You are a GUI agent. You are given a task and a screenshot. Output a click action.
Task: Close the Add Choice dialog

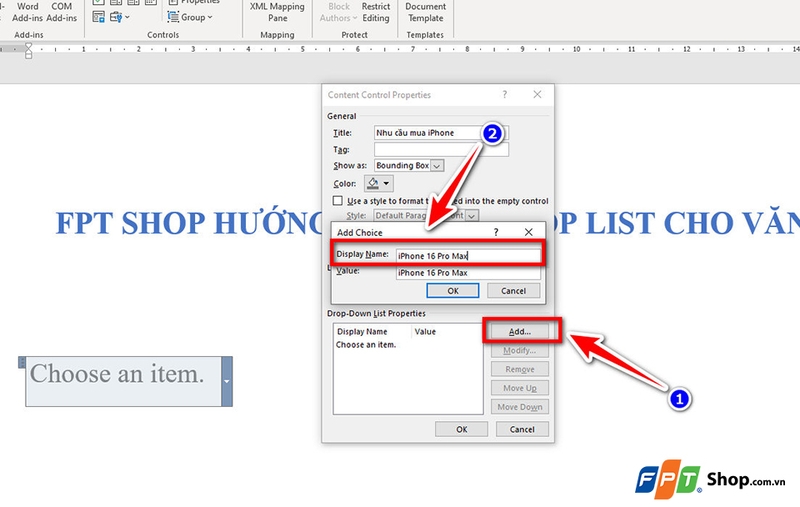(529, 232)
